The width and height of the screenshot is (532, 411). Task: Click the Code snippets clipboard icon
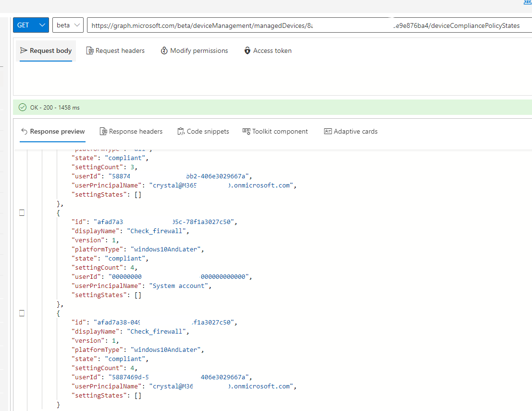[181, 131]
